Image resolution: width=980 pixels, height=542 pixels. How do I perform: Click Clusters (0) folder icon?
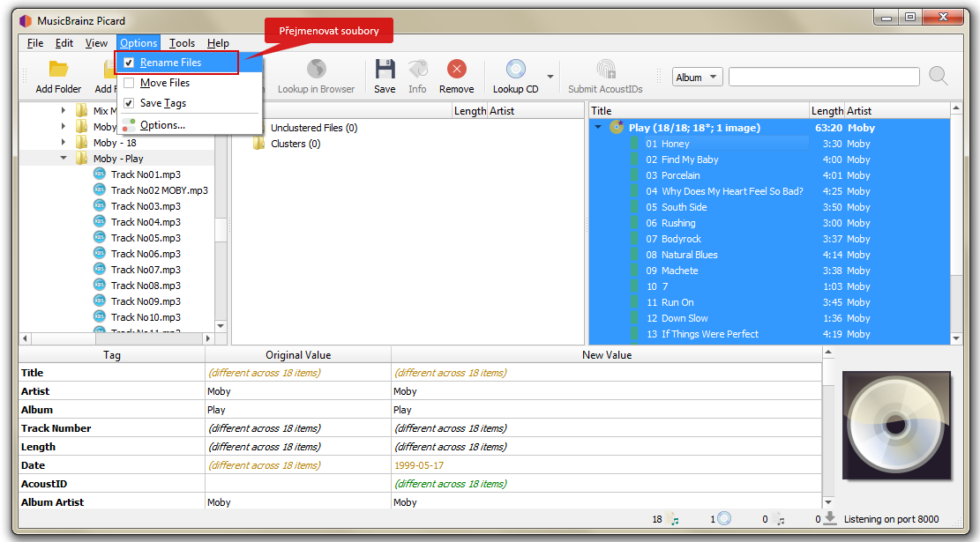click(258, 144)
